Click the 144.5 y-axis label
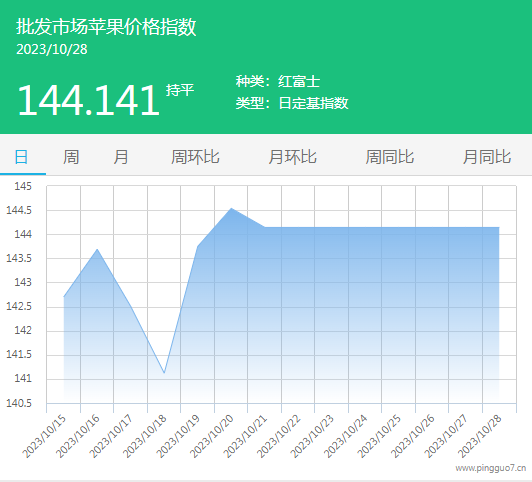Screen dimensions: 532x482 pos(19,210)
